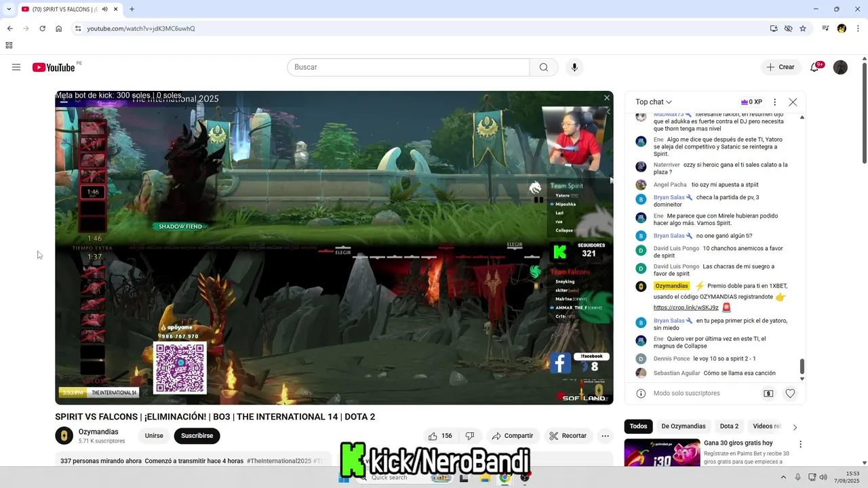This screenshot has height=488, width=868.
Task: Open the Ozymandias channel avatar
Action: [64, 436]
